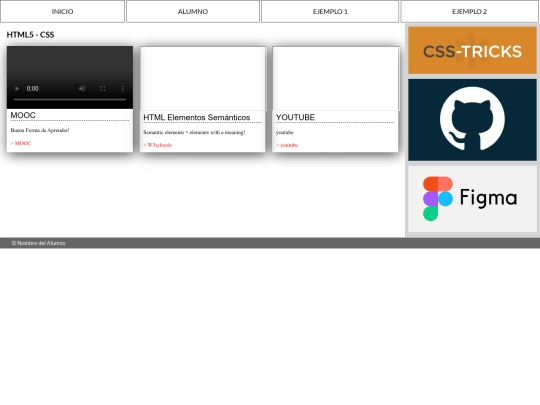The width and height of the screenshot is (540, 405).
Task: Open the CSS-TRICKS banner
Action: [x=472, y=50]
